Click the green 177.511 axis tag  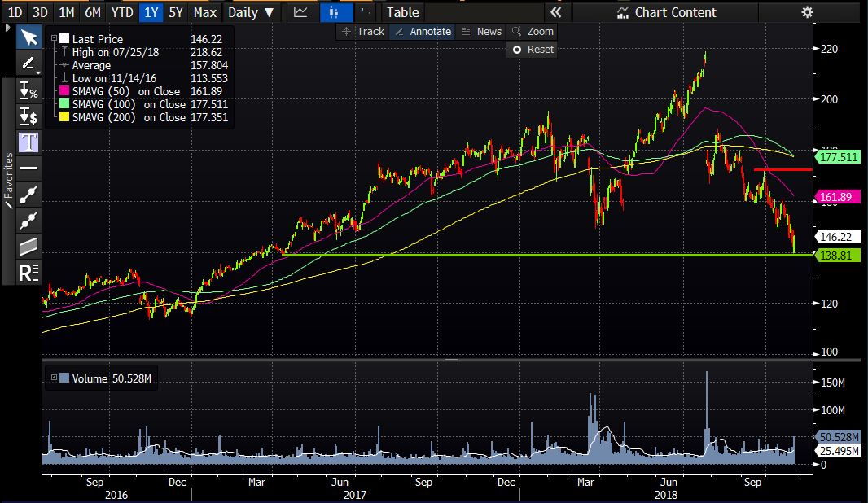pyautogui.click(x=839, y=157)
